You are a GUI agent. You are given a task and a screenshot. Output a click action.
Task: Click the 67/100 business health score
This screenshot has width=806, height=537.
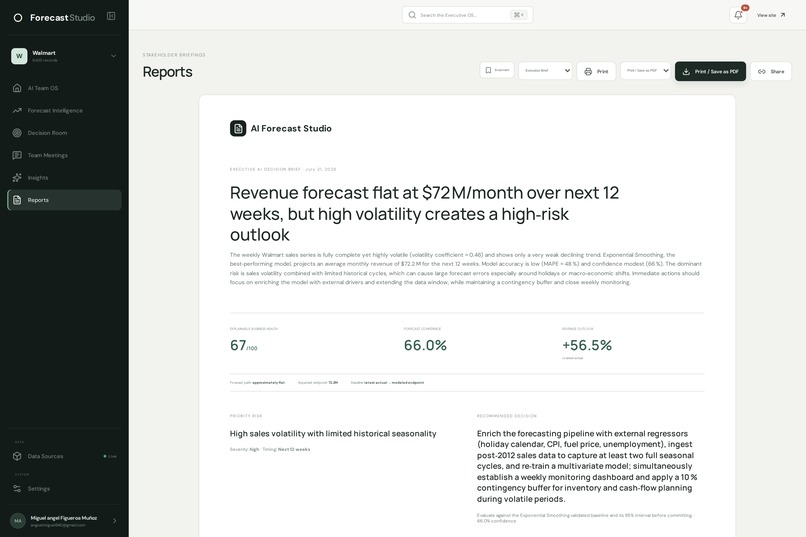[244, 345]
